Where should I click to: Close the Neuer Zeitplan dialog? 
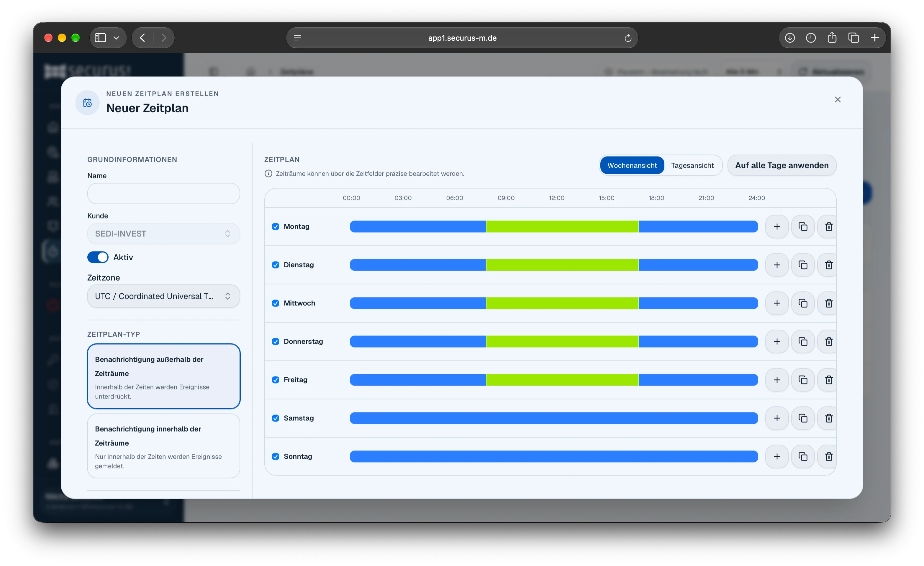coord(837,99)
